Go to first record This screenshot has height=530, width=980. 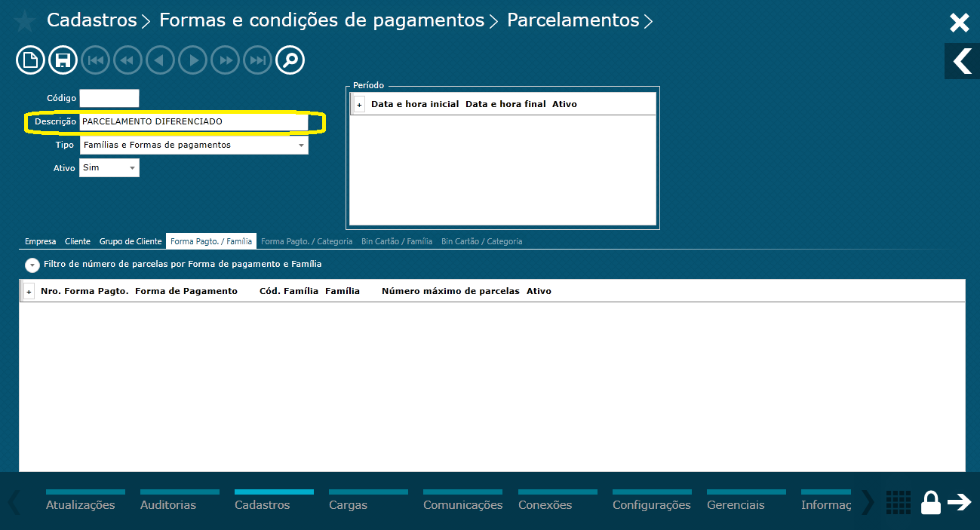tap(95, 60)
